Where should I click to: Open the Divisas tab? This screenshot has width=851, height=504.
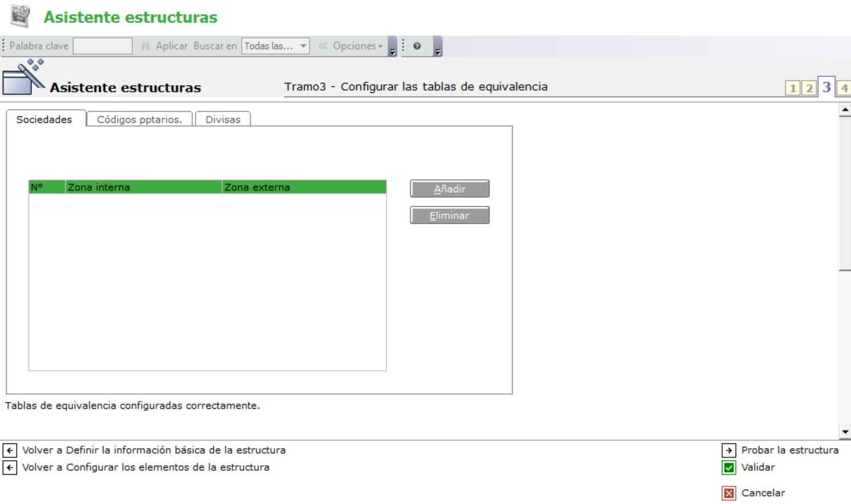(x=223, y=119)
